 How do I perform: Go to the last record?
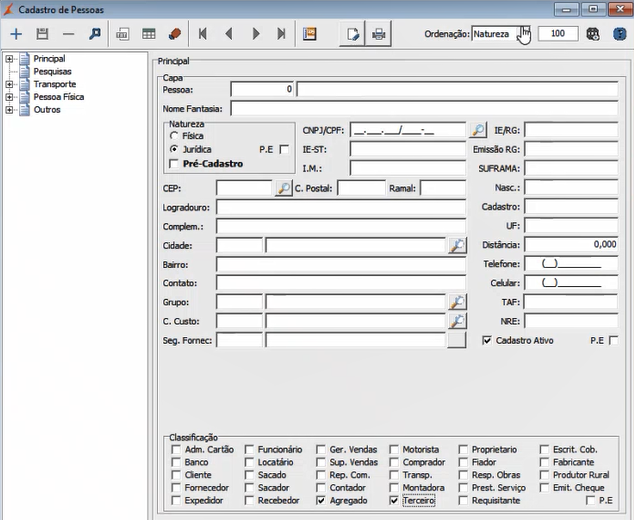282,34
